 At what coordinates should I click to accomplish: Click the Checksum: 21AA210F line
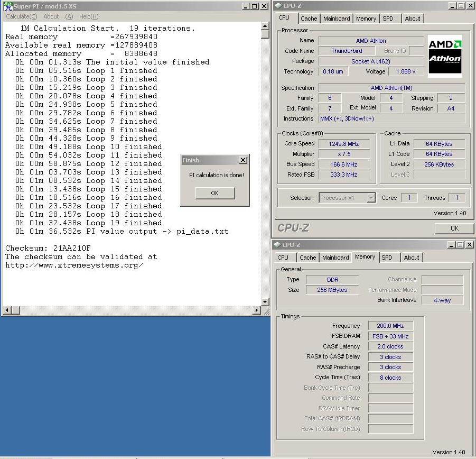(x=48, y=248)
